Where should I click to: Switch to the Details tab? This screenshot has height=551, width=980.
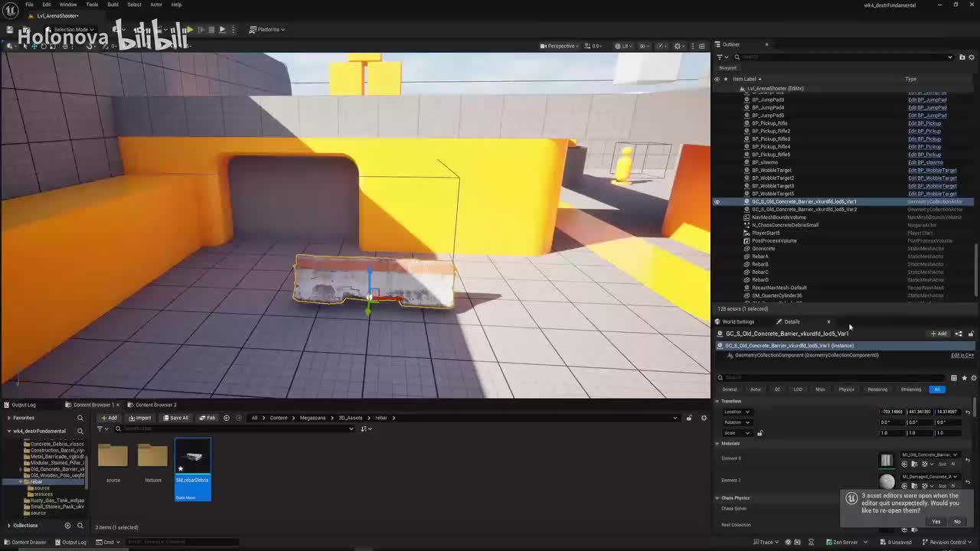[792, 321]
